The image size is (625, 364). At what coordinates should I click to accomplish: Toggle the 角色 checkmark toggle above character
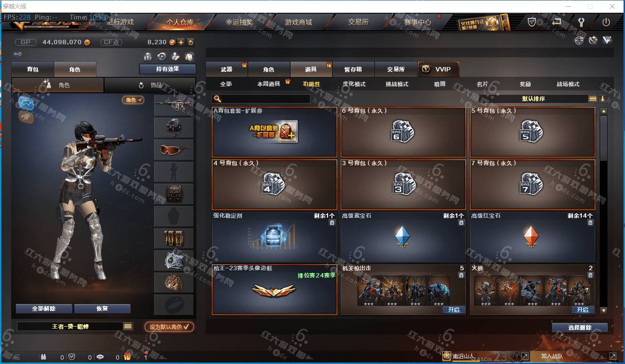[x=133, y=100]
